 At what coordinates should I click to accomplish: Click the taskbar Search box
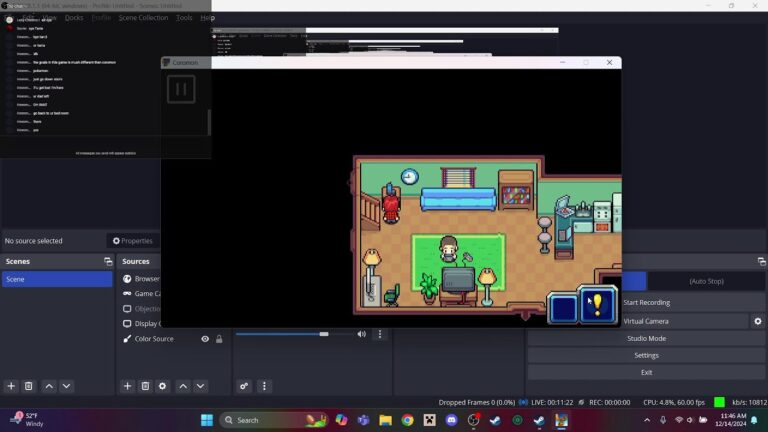(x=274, y=420)
